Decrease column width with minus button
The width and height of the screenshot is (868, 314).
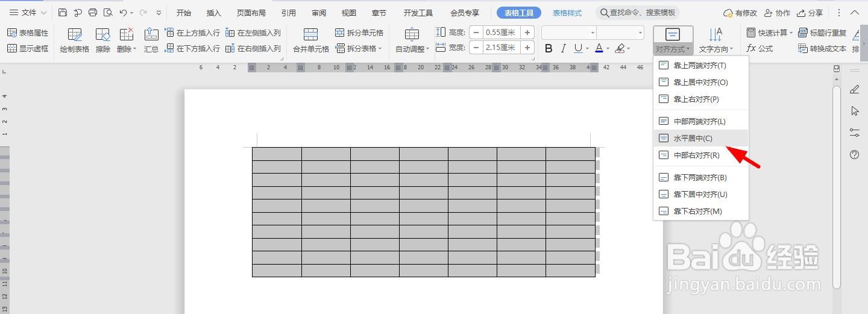coord(476,48)
